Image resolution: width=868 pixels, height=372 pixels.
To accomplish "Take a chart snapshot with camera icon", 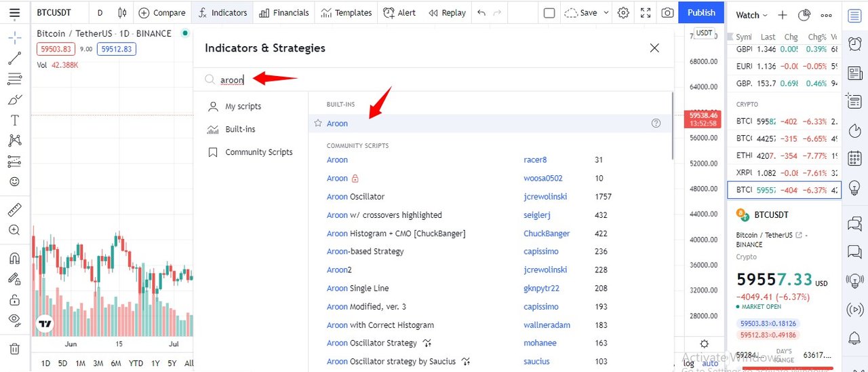I will tap(668, 13).
